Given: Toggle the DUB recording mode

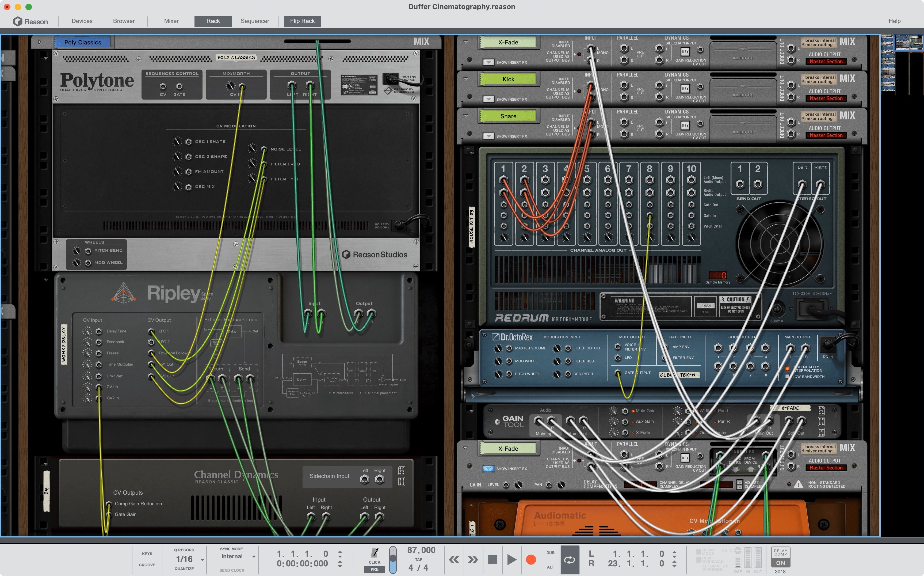Looking at the screenshot, I should [x=551, y=552].
